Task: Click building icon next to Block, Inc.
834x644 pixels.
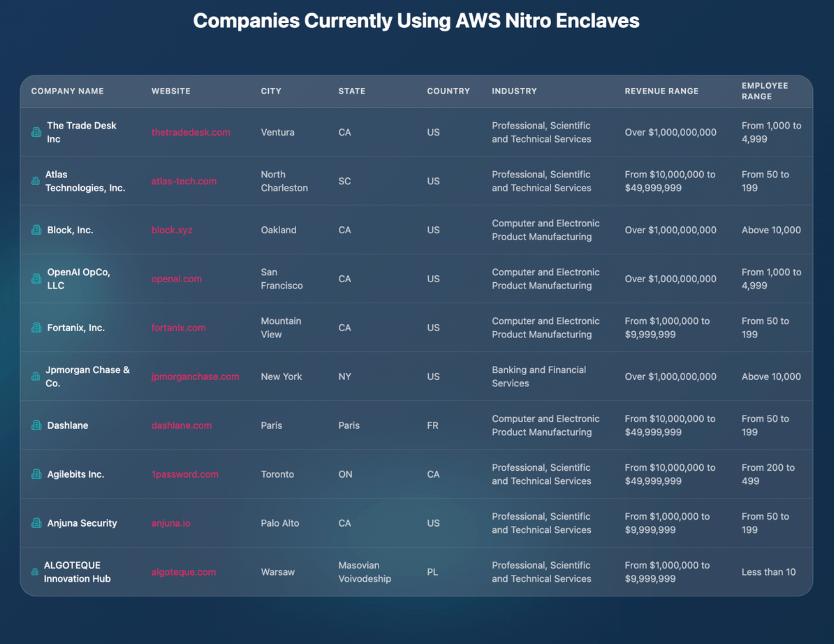Action: click(x=36, y=230)
